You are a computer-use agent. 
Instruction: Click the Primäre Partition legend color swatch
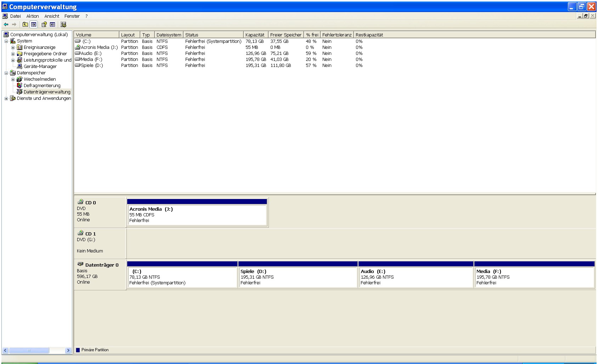tap(78, 350)
